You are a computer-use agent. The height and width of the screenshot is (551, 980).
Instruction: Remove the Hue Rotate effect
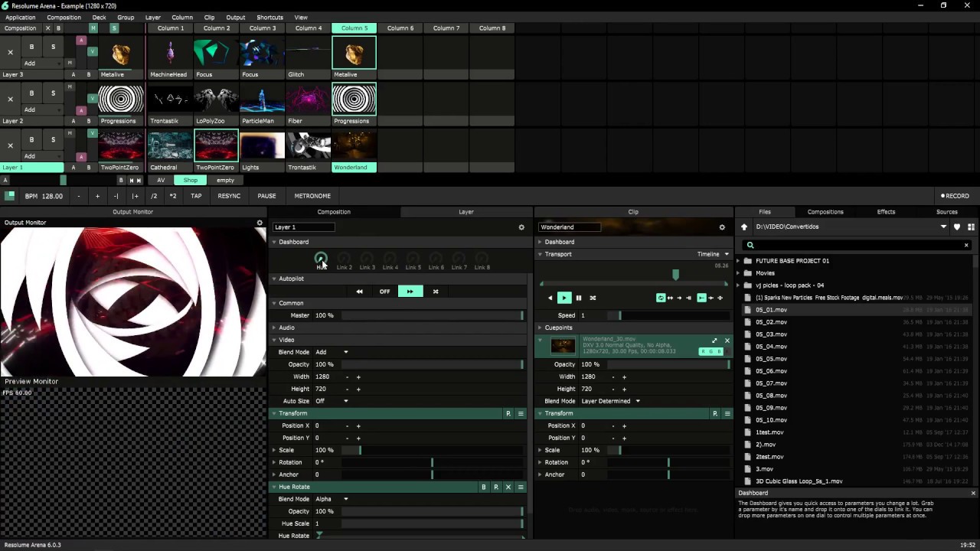(508, 487)
